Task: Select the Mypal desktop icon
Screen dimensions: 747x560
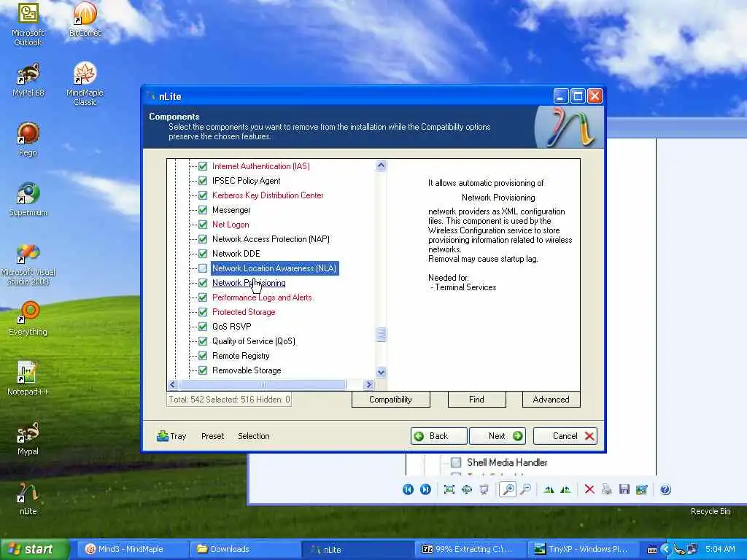Action: (28, 438)
